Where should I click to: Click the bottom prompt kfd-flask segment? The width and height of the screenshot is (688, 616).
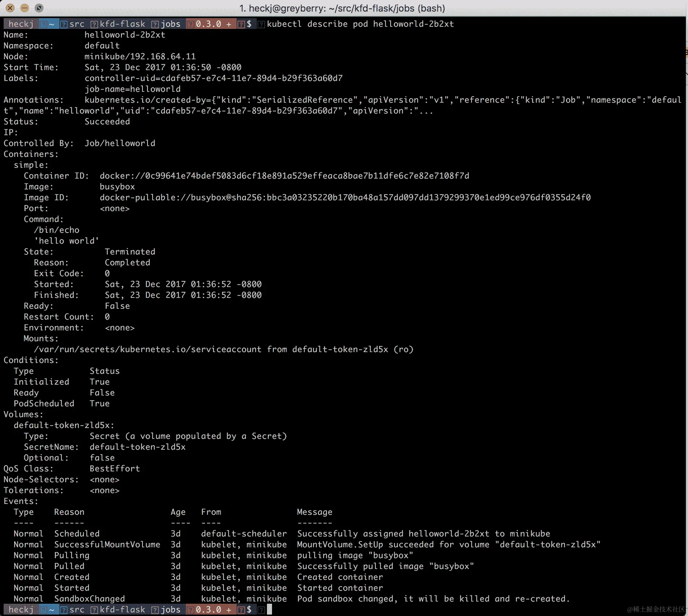point(122,609)
